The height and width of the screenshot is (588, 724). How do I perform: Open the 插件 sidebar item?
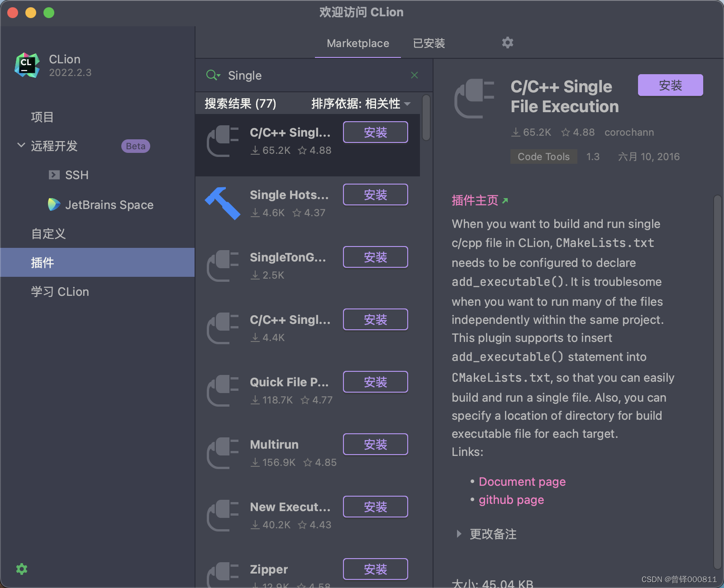click(x=43, y=262)
